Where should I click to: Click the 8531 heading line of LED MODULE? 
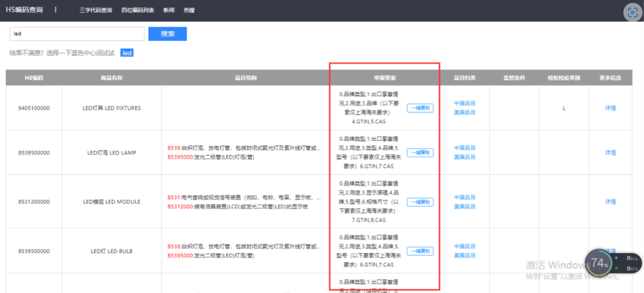click(244, 197)
